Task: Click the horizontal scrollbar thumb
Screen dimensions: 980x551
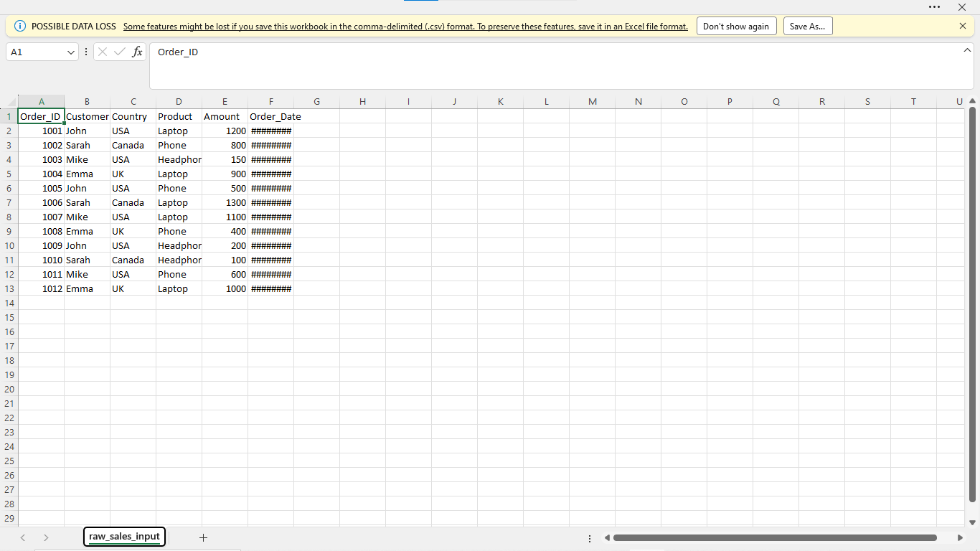Action: click(x=775, y=537)
